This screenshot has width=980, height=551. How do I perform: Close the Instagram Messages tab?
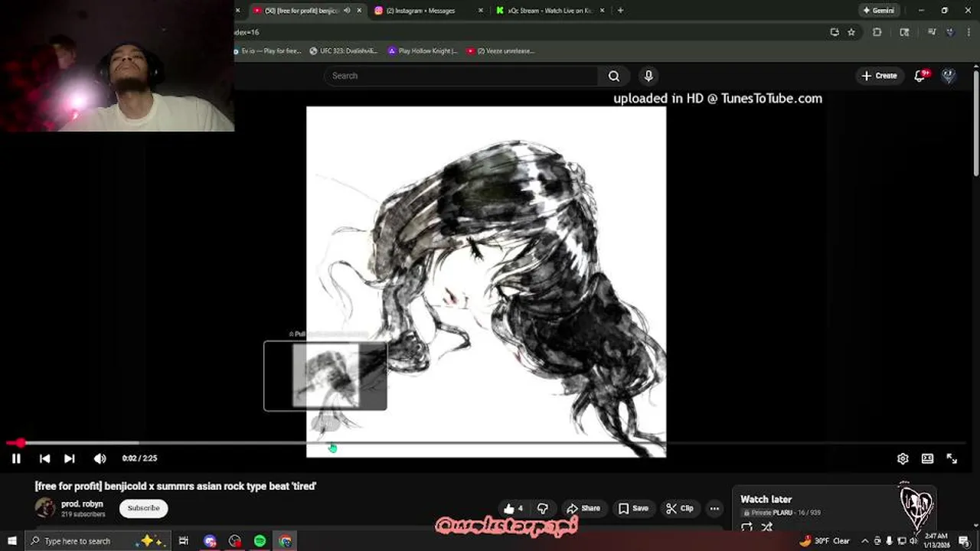(481, 11)
